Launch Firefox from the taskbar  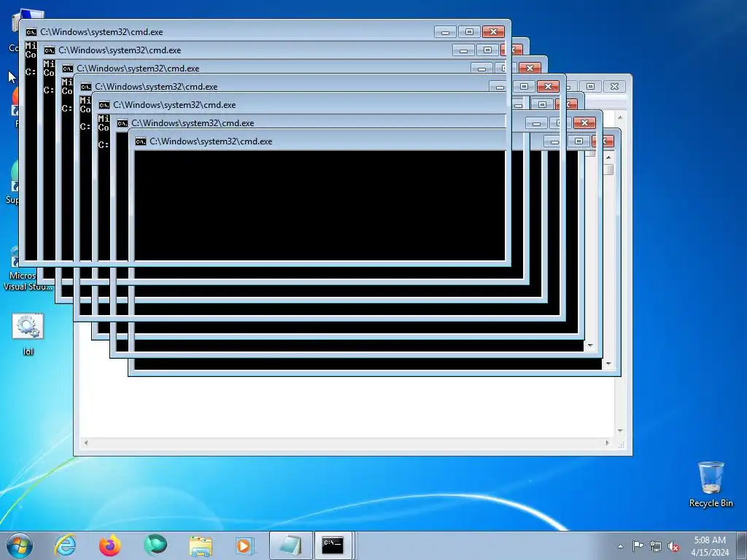[110, 545]
